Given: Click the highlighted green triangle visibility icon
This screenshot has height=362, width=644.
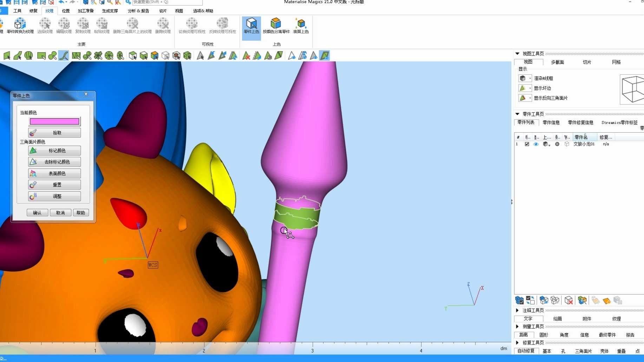Looking at the screenshot, I should click(324, 55).
